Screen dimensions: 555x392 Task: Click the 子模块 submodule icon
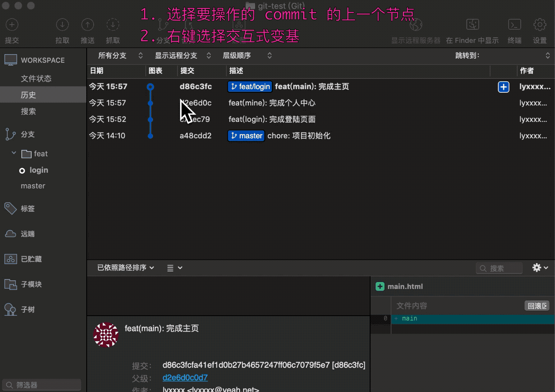tap(10, 284)
